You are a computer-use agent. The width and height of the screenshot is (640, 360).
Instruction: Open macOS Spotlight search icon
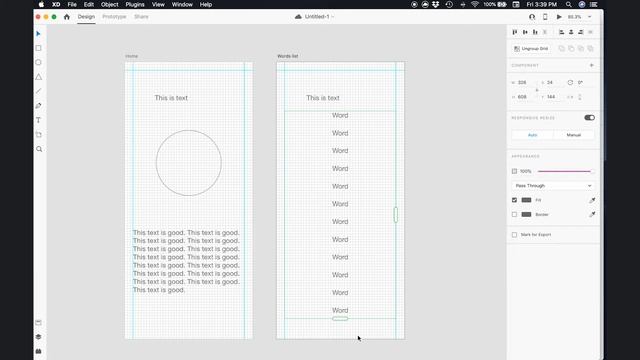[569, 4]
